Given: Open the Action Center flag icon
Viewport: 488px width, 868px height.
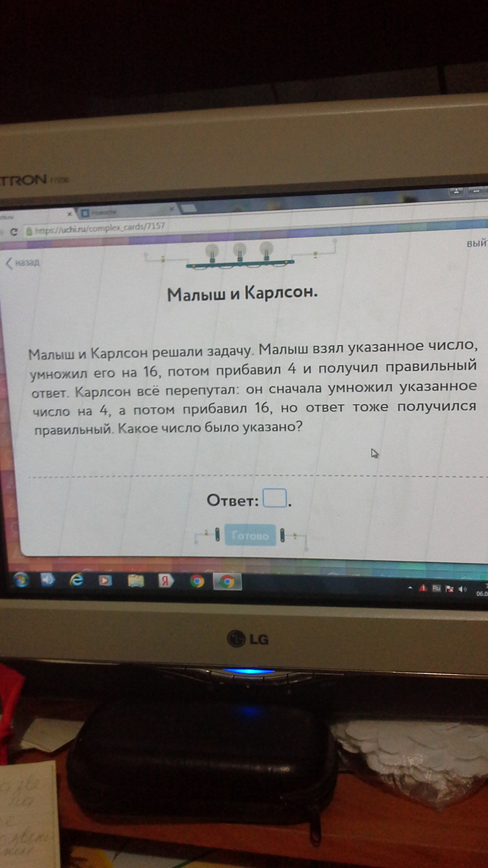Looking at the screenshot, I should (449, 590).
